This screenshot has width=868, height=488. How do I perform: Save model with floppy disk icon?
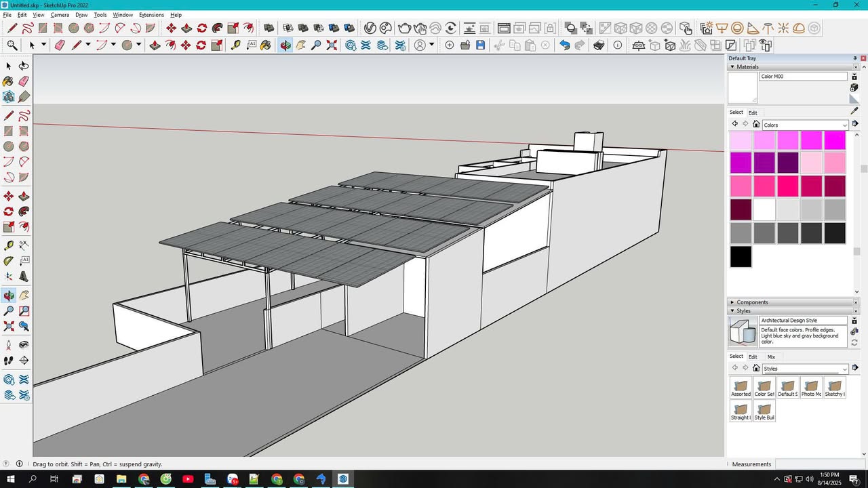coord(480,45)
